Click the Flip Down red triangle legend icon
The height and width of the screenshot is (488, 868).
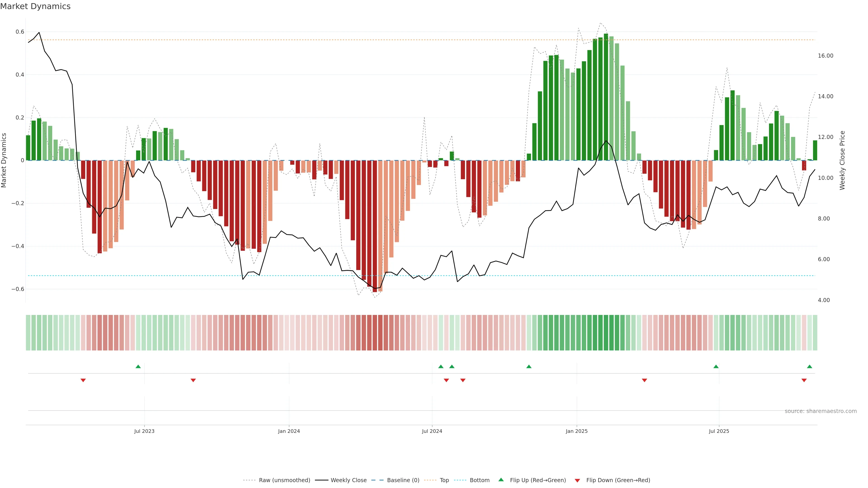coord(577,480)
